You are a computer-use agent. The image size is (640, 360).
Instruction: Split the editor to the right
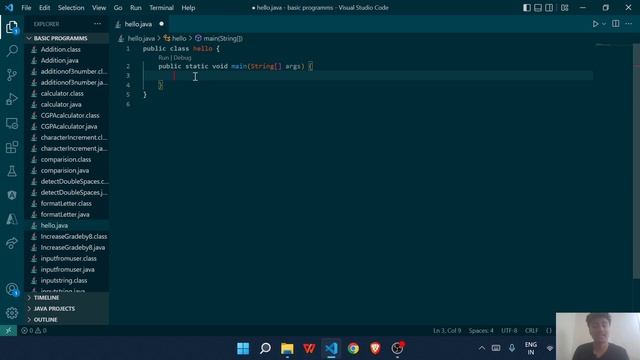point(616,24)
